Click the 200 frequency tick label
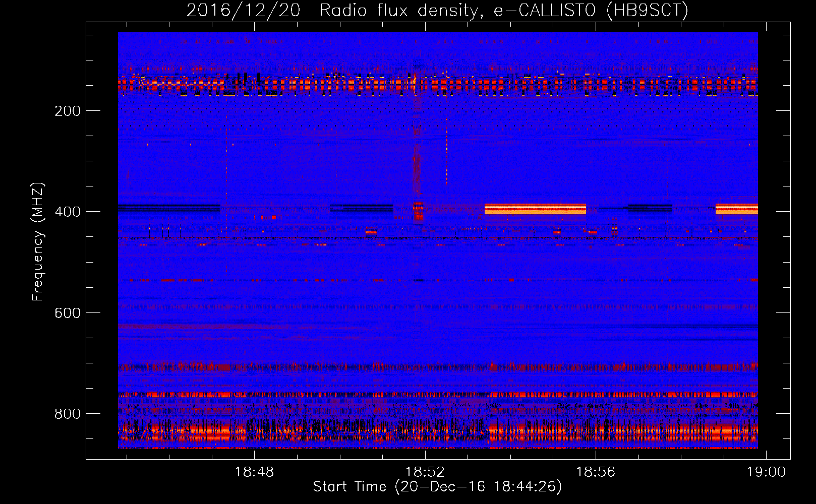 point(68,111)
